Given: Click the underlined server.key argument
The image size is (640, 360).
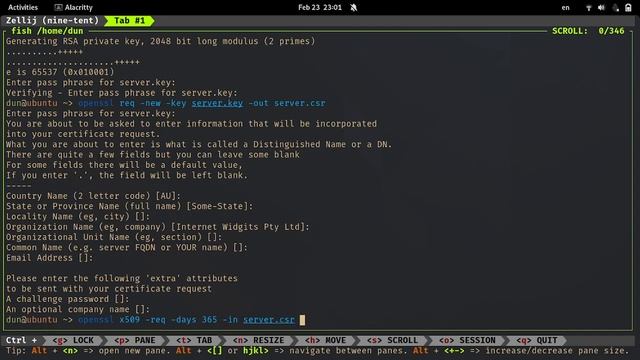Looking at the screenshot, I should click(x=217, y=103).
